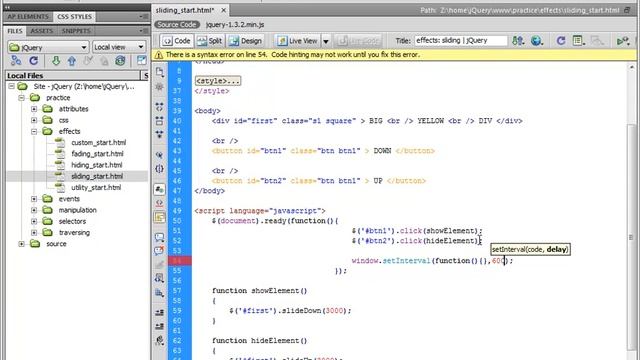Image resolution: width=640 pixels, height=360 pixels.
Task: Click Expand to show local and remote sites icon
Action: coord(141,61)
